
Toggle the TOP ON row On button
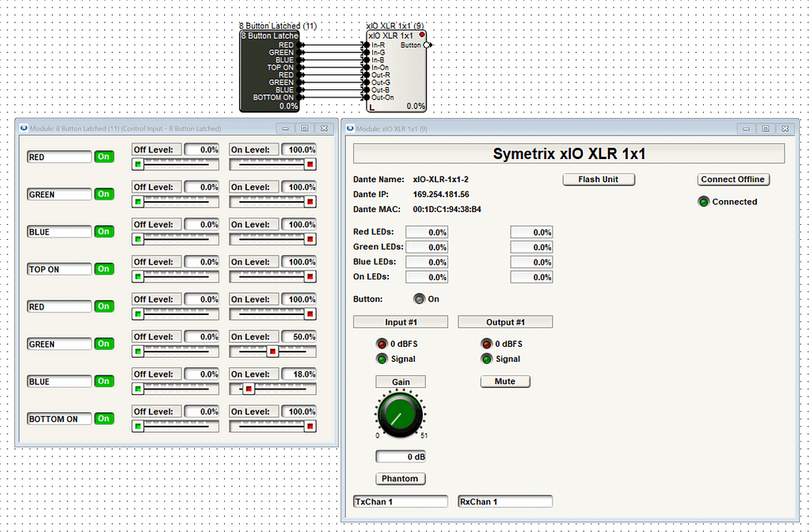coord(104,268)
